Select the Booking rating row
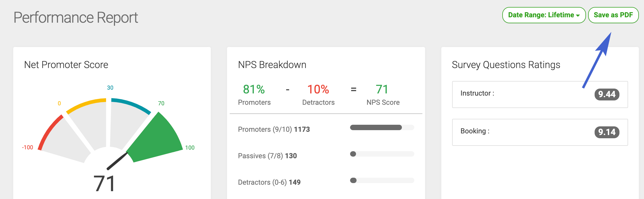This screenshot has height=199, width=644. coord(540,132)
